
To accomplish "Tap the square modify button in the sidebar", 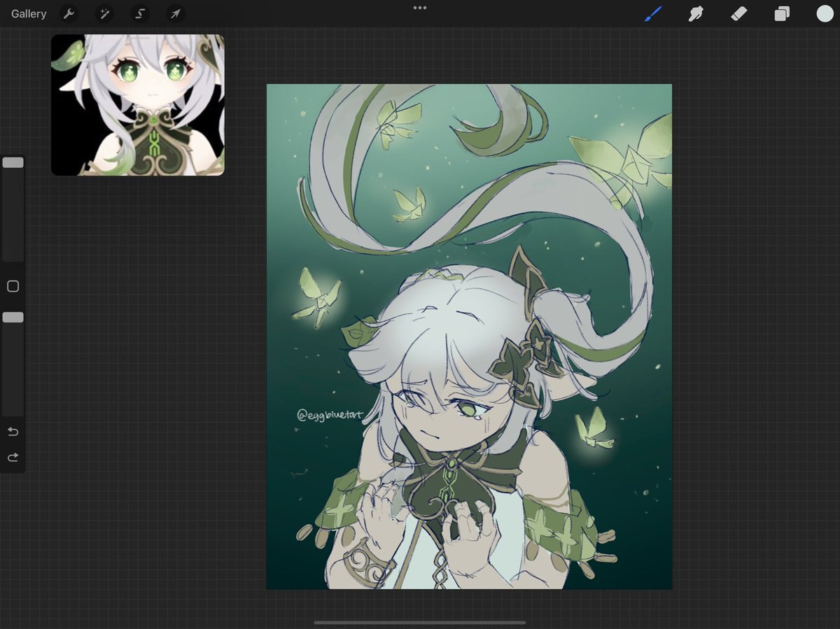I will 13,286.
